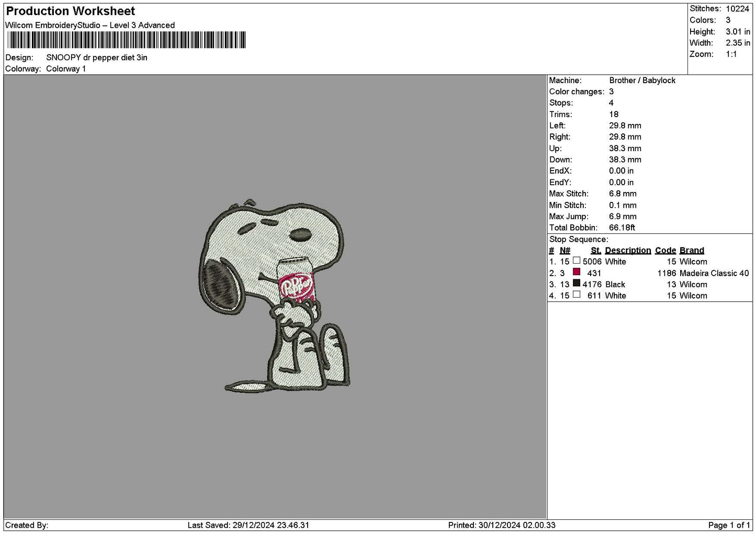Click the Stops value 4
Image resolution: width=756 pixels, height=534 pixels.
point(611,103)
